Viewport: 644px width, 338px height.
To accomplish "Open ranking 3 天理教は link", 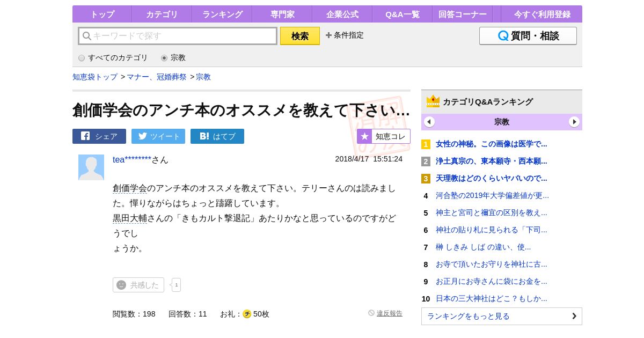I will [x=491, y=178].
